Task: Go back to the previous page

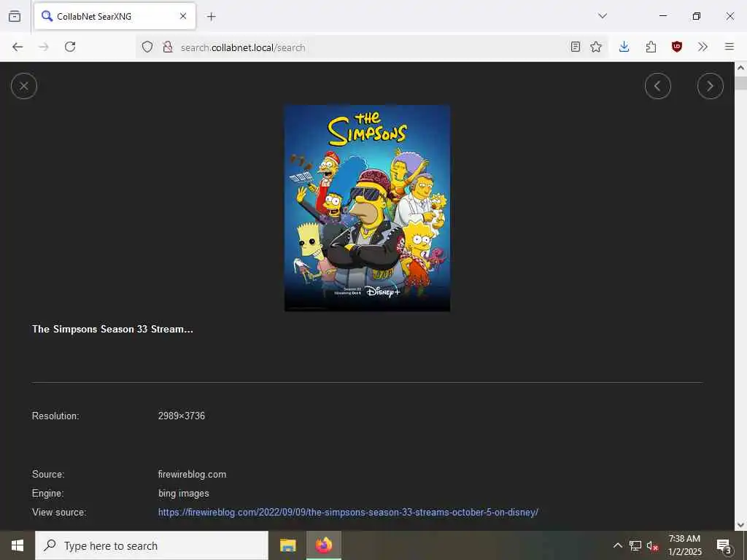Action: tap(18, 47)
